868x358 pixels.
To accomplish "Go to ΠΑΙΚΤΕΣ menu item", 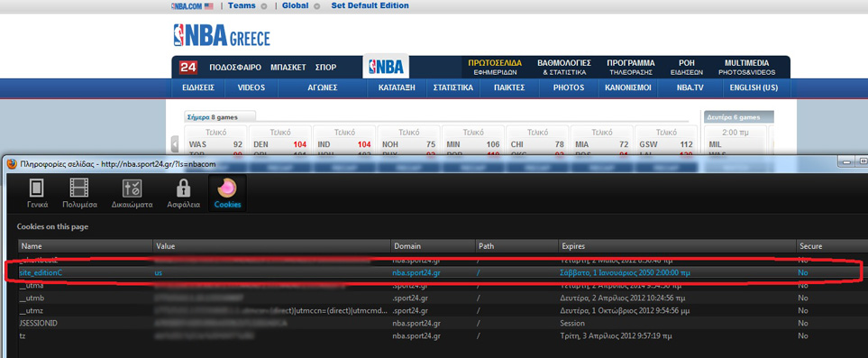I will pyautogui.click(x=509, y=87).
